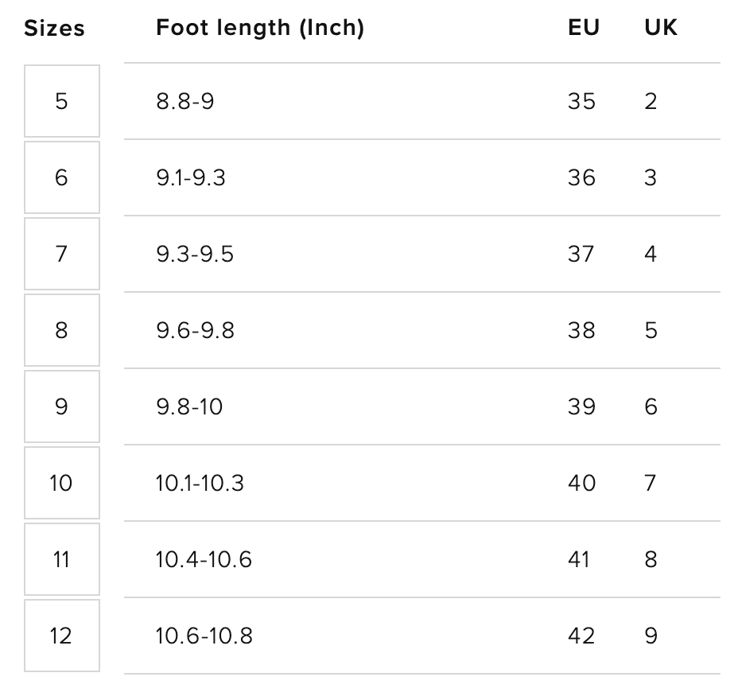Choose the size 6 box
Viewport: 738px width, 700px height.
point(61,177)
